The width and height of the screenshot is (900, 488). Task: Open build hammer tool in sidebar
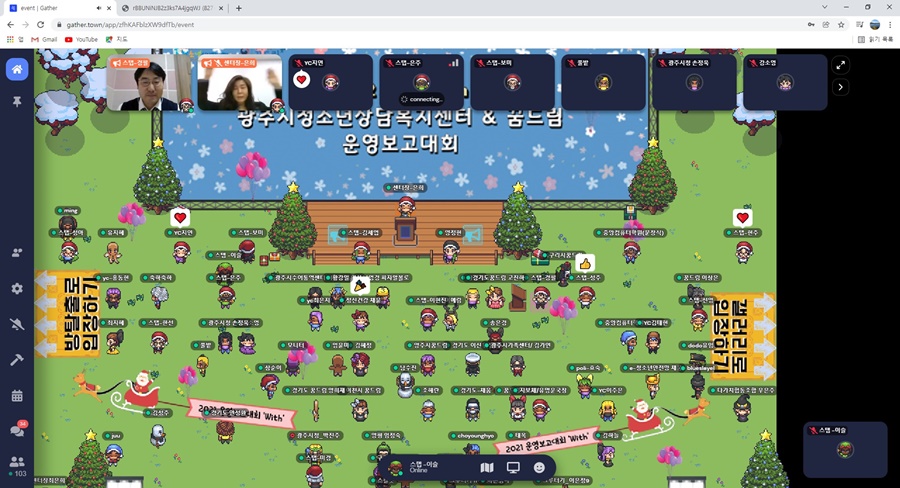[17, 360]
